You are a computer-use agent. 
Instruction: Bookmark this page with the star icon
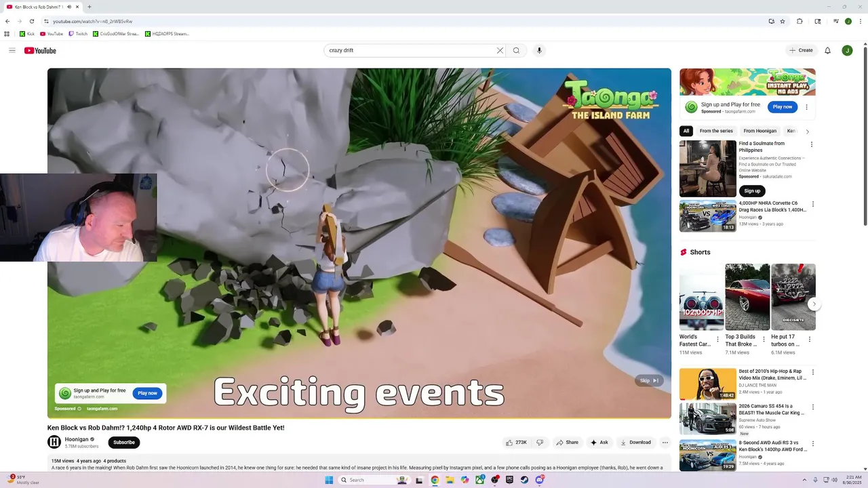point(783,21)
